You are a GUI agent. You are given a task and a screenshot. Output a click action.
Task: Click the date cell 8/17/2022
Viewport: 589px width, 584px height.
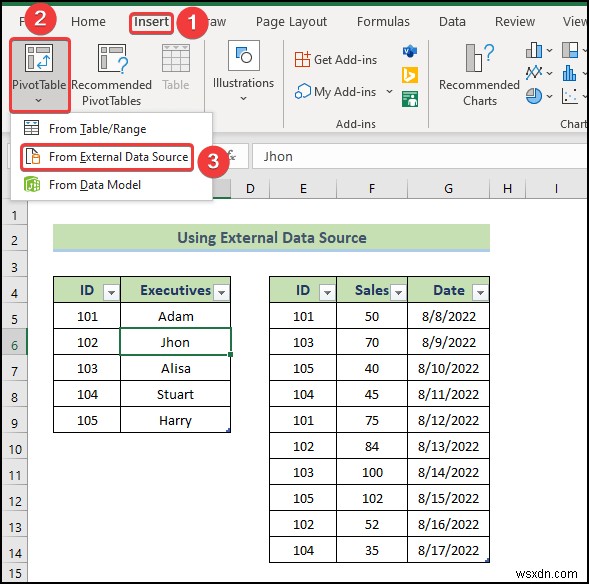(x=449, y=551)
